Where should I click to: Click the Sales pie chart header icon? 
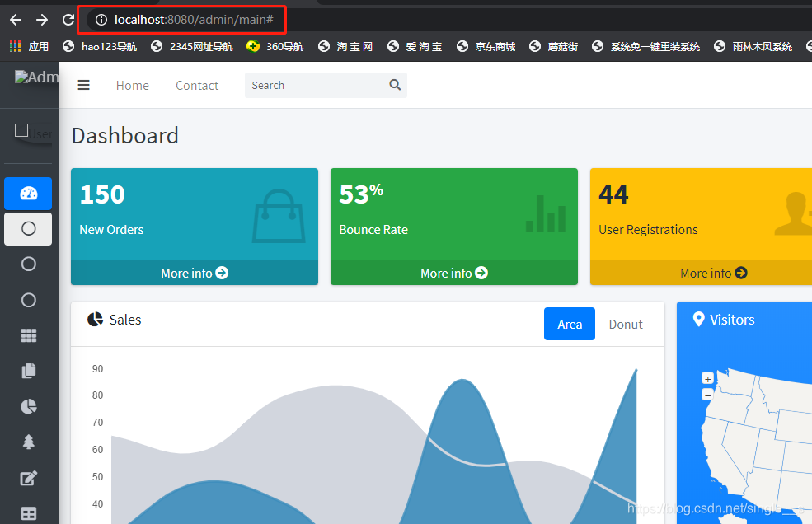pos(95,320)
